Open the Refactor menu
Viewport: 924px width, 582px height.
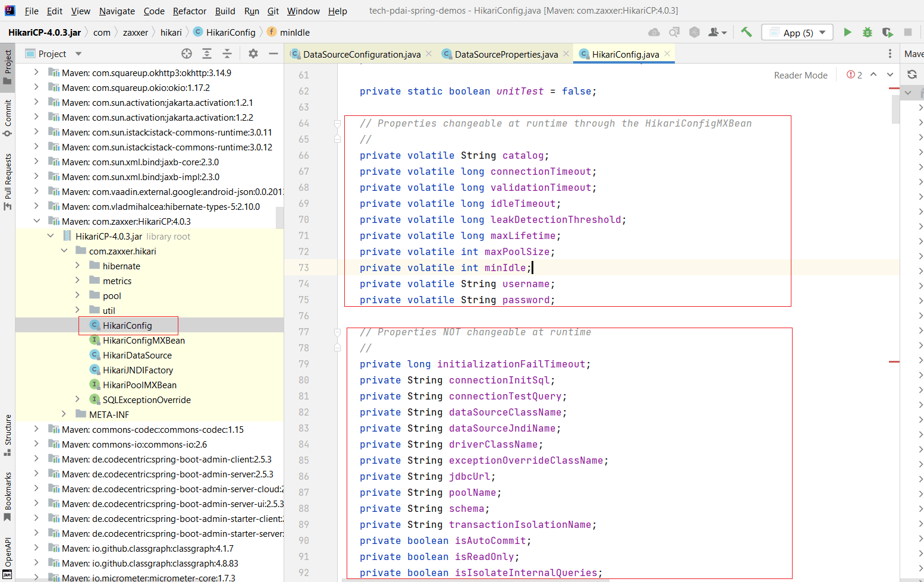point(189,11)
